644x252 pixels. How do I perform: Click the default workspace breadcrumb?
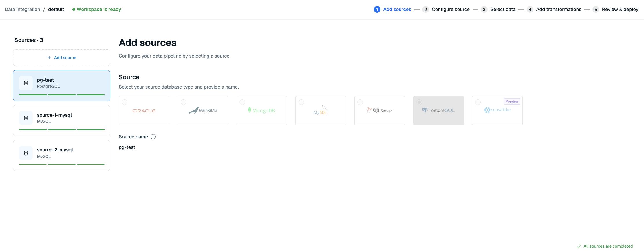pos(56,9)
